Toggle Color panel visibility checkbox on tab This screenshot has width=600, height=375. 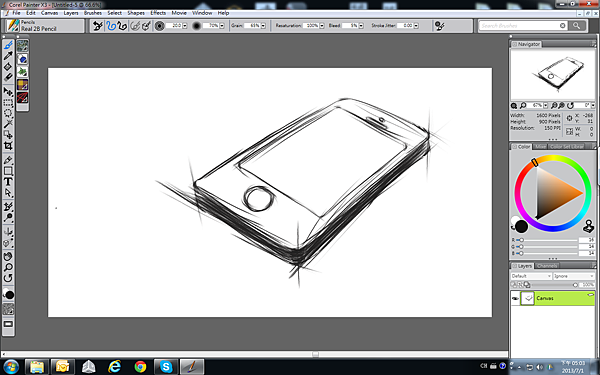click(514, 147)
